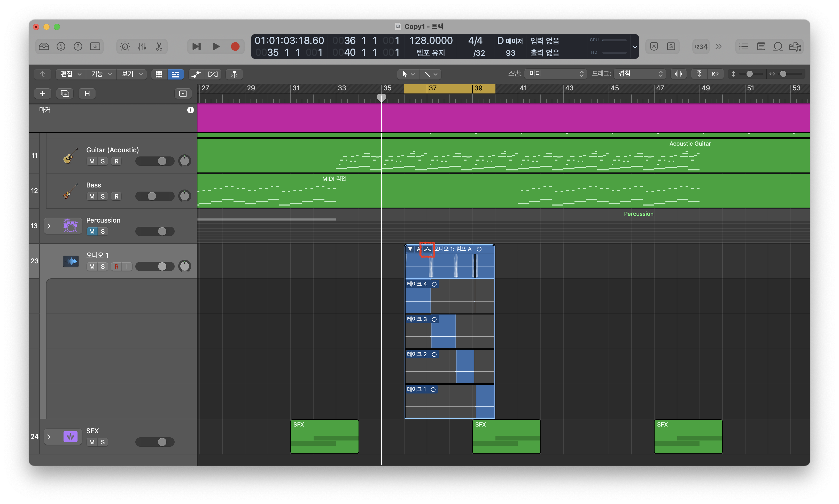Click the add track plus button

coord(42,93)
